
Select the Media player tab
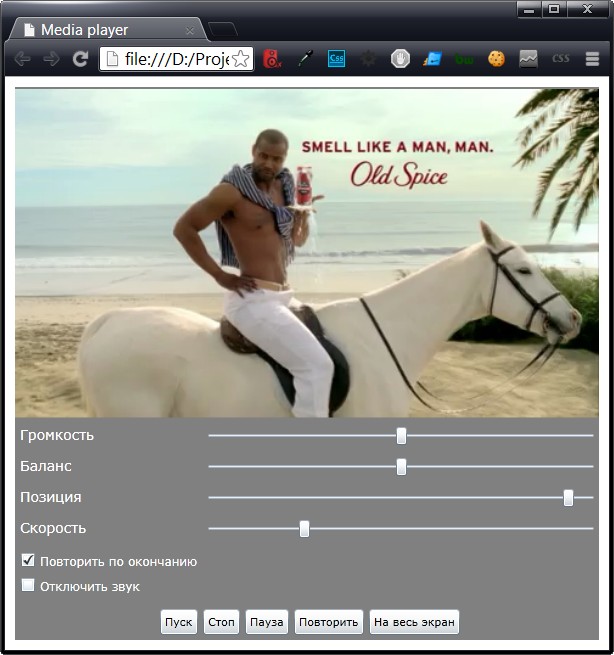click(108, 30)
